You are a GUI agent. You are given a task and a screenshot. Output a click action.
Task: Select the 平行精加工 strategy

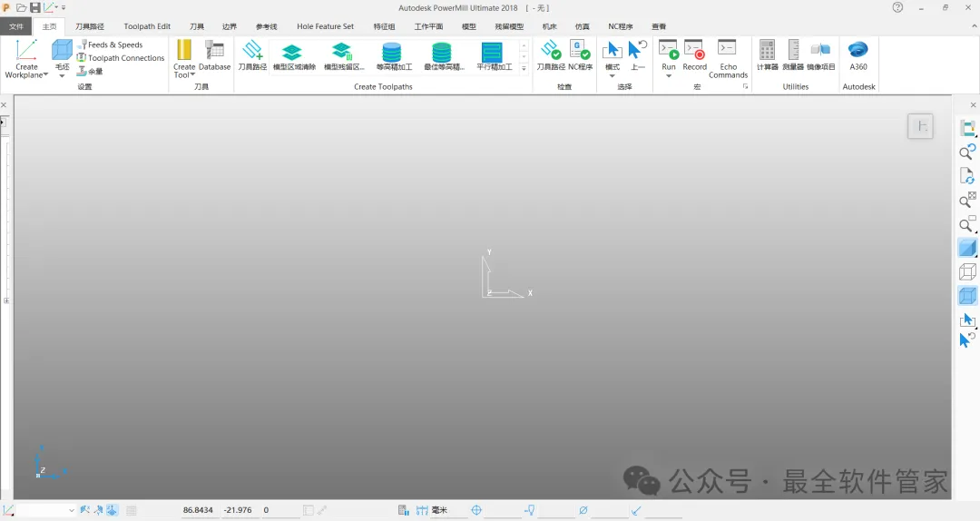point(494,56)
